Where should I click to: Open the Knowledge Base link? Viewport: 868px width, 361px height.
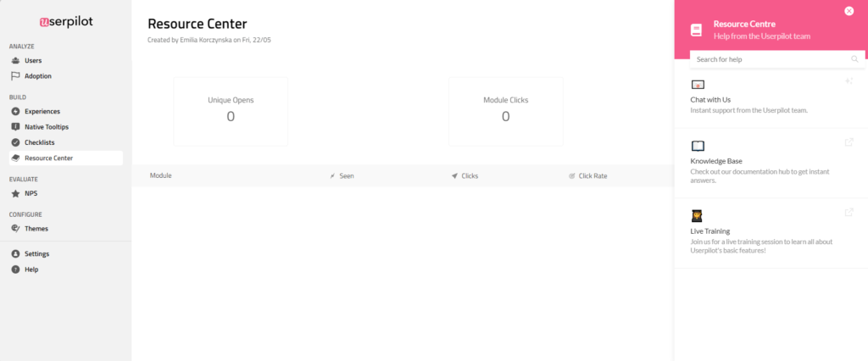(x=771, y=164)
